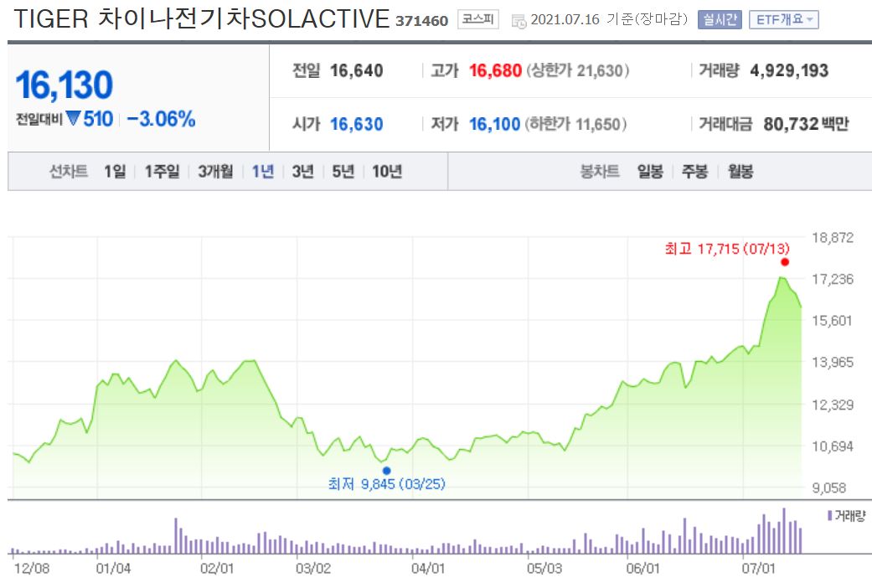Image resolution: width=872 pixels, height=588 pixels.
Task: Switch to the 3년 chart period
Action: (x=302, y=170)
